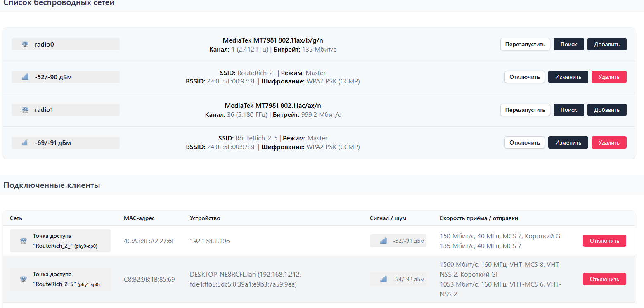Click MAC address 4C:A3:8F:A2:27:6F
The height and width of the screenshot is (308, 644).
click(149, 241)
